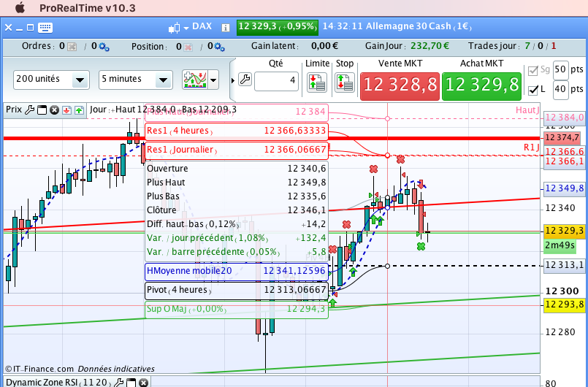The width and height of the screenshot is (588, 387).
Task: Remove the Prix panel with the x icon
Action: coord(54,110)
